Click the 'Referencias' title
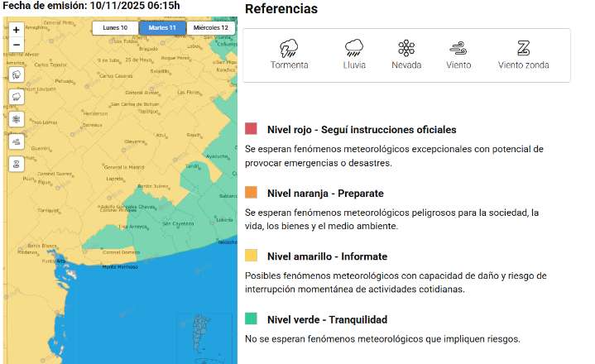Viewport: 595px width, 364px height. pyautogui.click(x=281, y=9)
